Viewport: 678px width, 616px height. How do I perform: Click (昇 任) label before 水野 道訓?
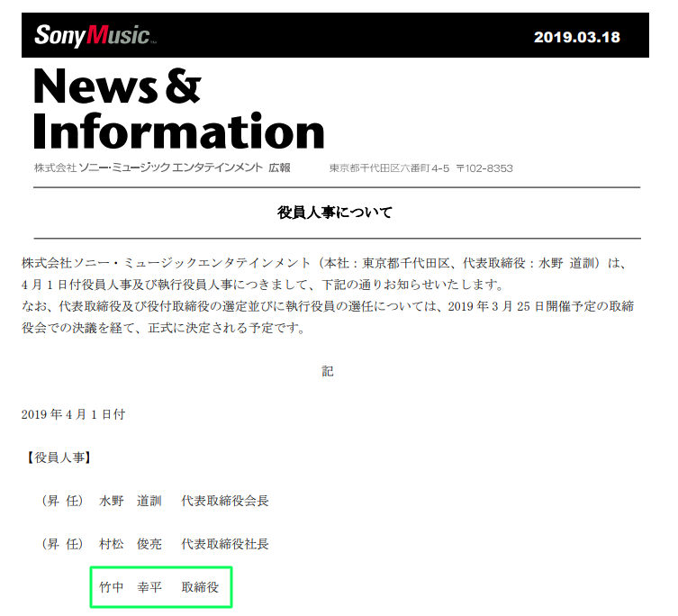click(62, 501)
